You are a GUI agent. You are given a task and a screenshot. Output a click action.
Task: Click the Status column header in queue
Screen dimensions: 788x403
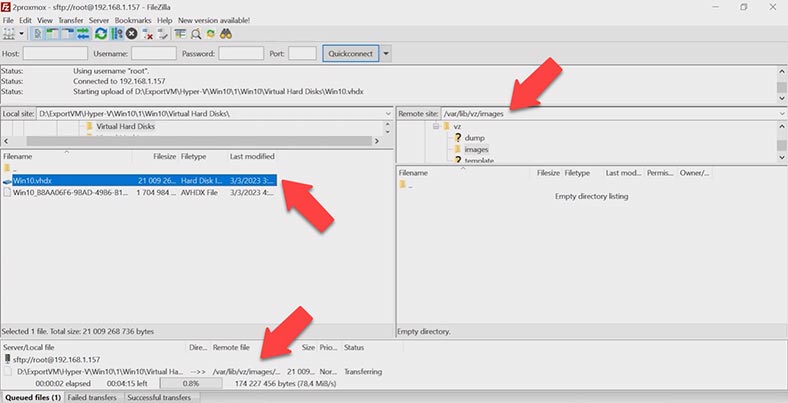tap(372, 348)
